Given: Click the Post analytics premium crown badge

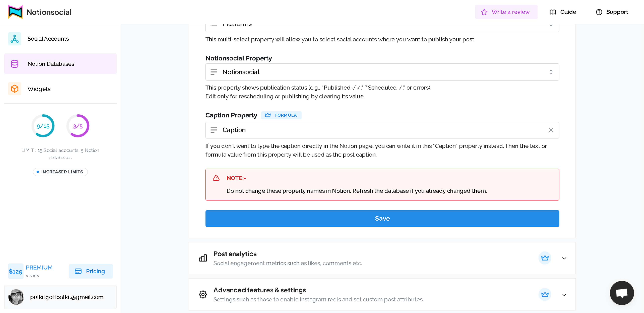Looking at the screenshot, I should pyautogui.click(x=545, y=258).
